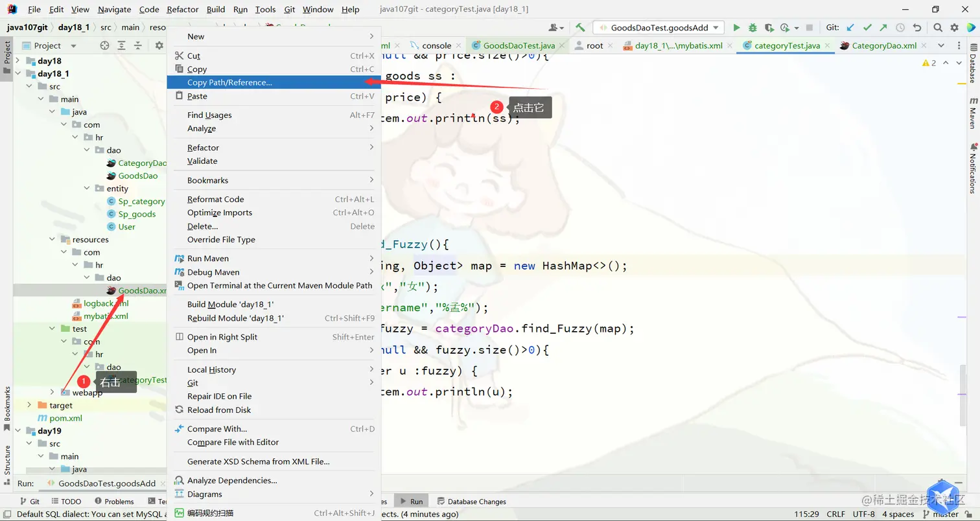This screenshot has width=980, height=521.
Task: Open Git history clock icon
Action: point(900,28)
